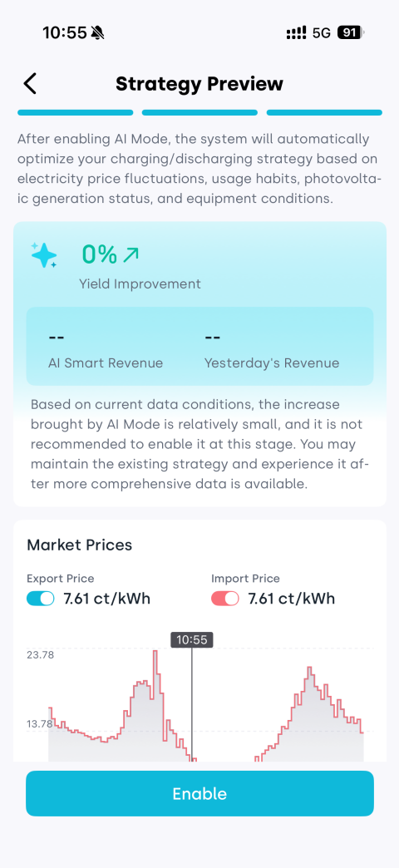399x868 pixels.
Task: Tap the silent mode bell icon
Action: pos(98,33)
